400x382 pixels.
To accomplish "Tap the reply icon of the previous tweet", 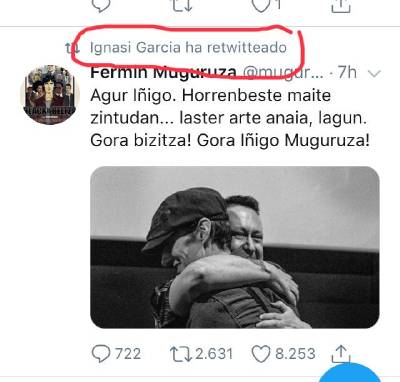I will point(101,6).
